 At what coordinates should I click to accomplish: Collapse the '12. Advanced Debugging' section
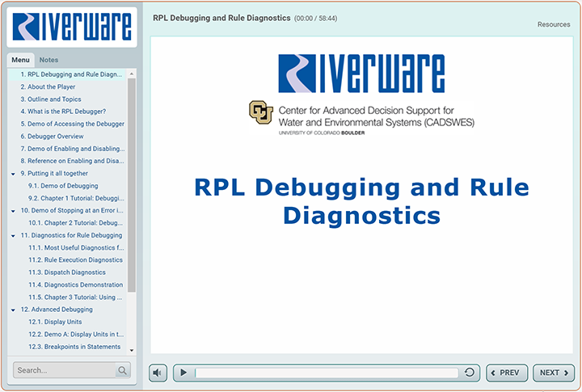[14, 310]
